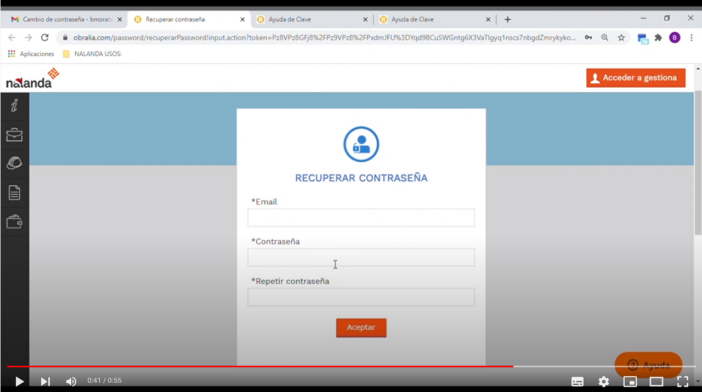Seek on the red video progress bar
Viewport: 702px width, 392px height.
[x=260, y=366]
